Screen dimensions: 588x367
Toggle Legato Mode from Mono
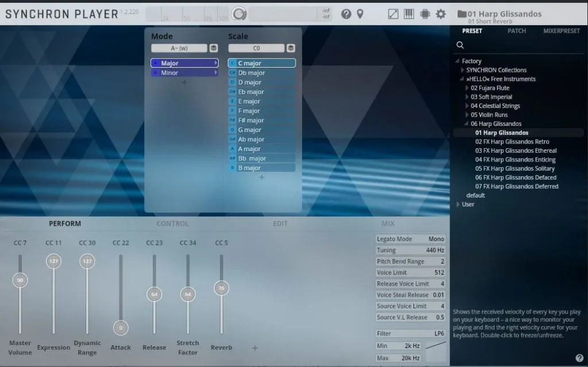410,238
